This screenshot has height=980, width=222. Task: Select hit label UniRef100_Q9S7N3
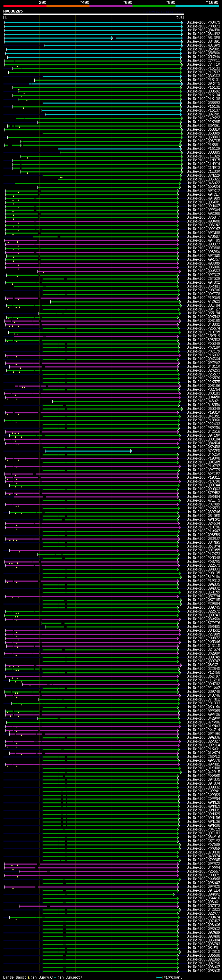click(x=203, y=944)
